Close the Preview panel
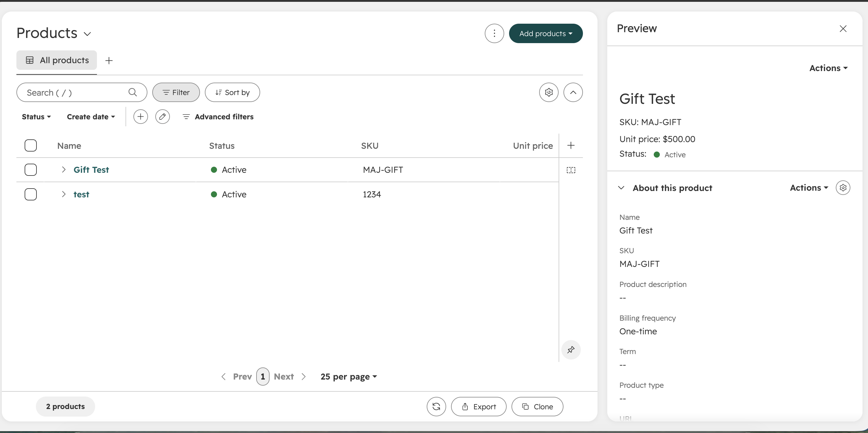 tap(843, 29)
